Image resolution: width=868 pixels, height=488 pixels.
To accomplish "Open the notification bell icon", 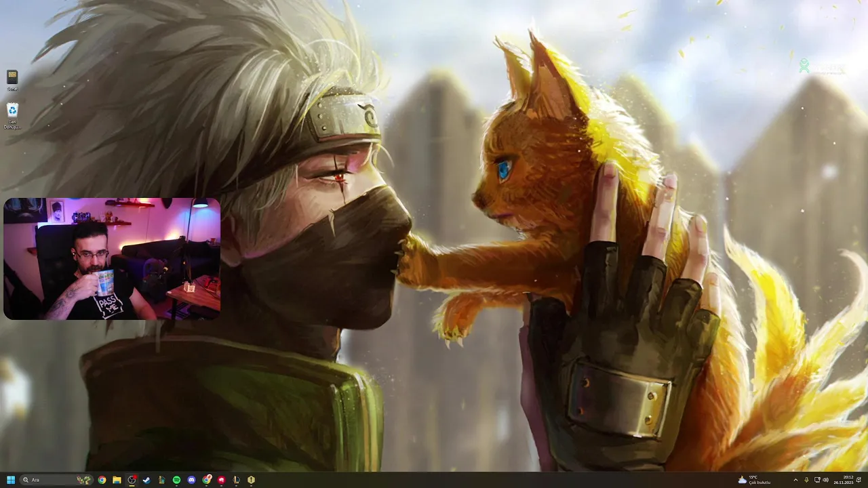I will click(859, 480).
